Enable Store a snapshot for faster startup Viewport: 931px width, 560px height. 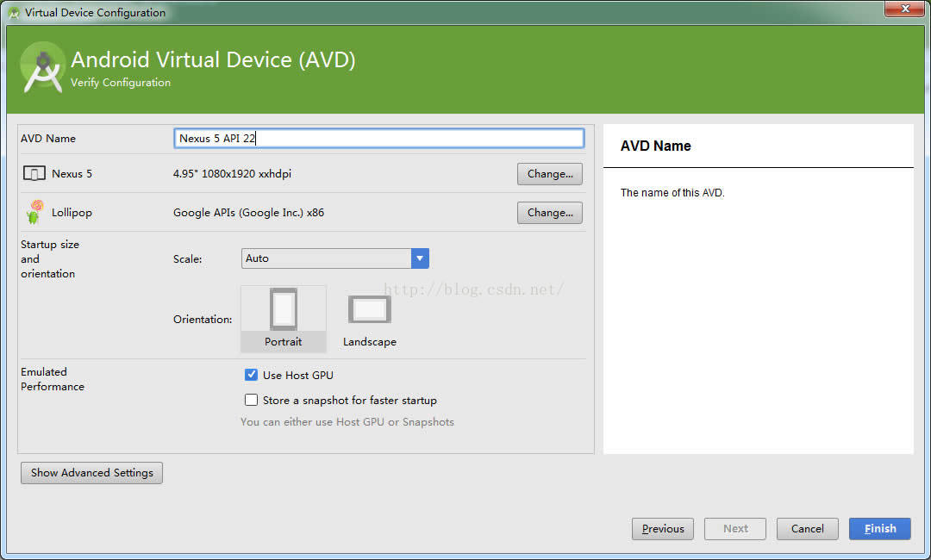(x=251, y=400)
